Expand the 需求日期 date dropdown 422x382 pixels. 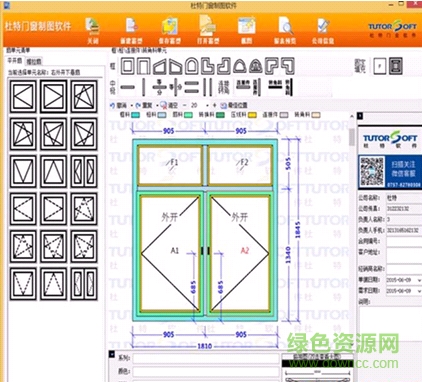(x=419, y=291)
